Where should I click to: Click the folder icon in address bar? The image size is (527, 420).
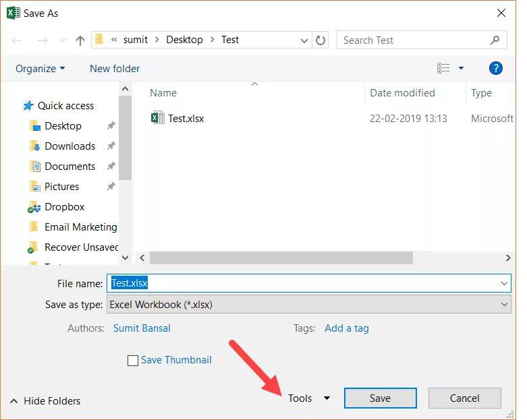click(99, 40)
